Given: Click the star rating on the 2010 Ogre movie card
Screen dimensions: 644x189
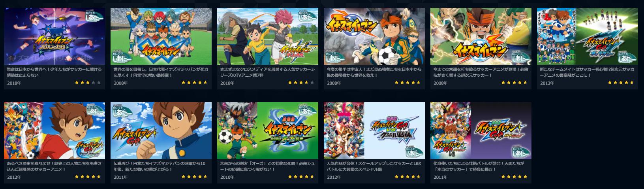Looking at the screenshot, I should click(301, 177).
